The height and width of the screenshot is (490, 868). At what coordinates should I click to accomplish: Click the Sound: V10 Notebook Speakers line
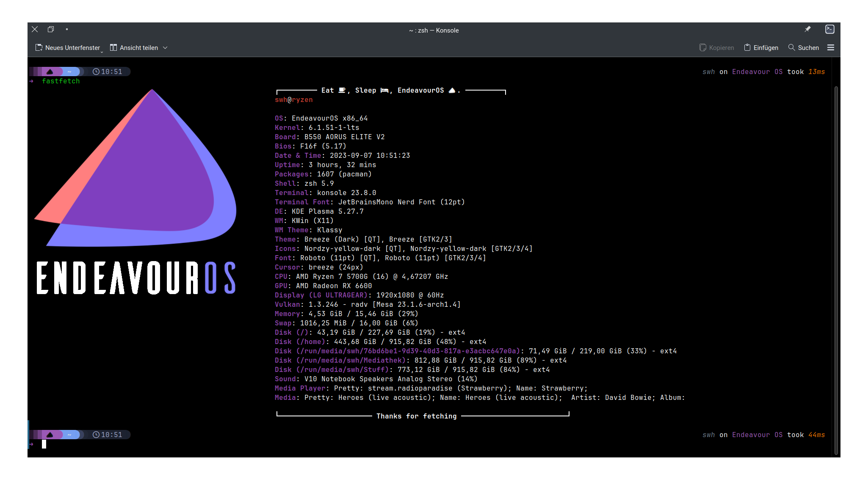(376, 379)
